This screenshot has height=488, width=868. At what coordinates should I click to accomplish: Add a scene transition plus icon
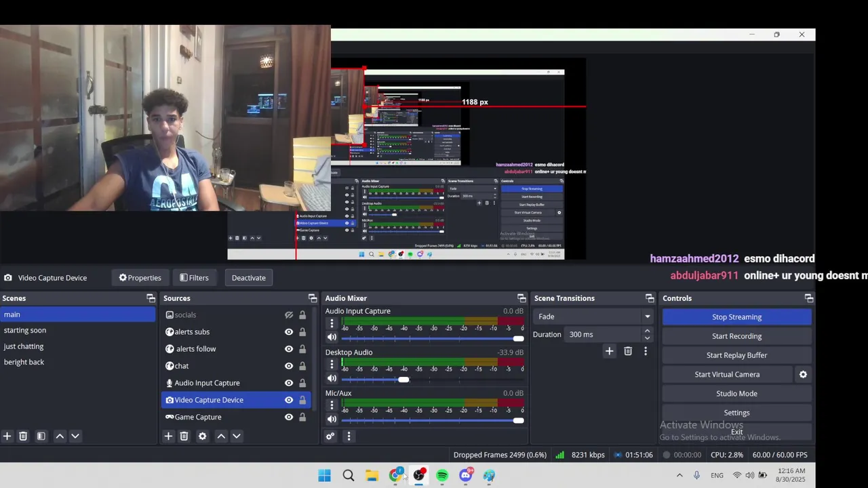[609, 351]
